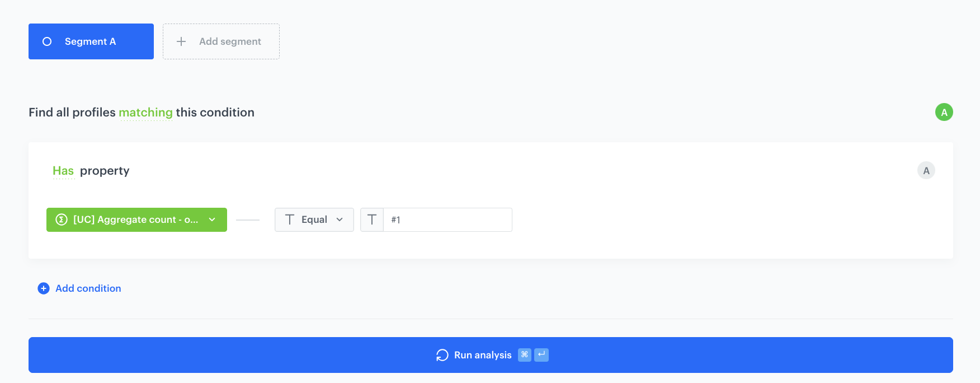Focus the #1 value input field
This screenshot has height=383, width=980.
447,220
